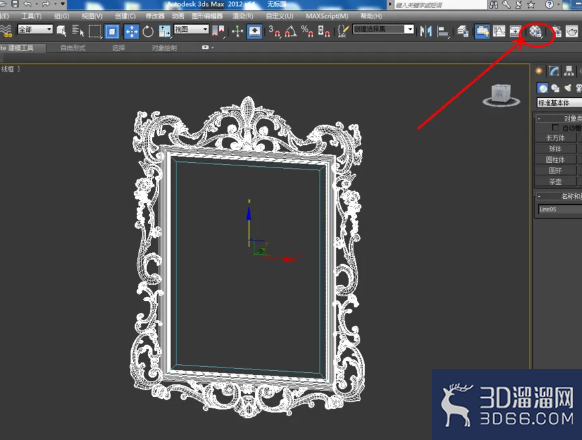Open 渲染(R) menu

coord(243,16)
